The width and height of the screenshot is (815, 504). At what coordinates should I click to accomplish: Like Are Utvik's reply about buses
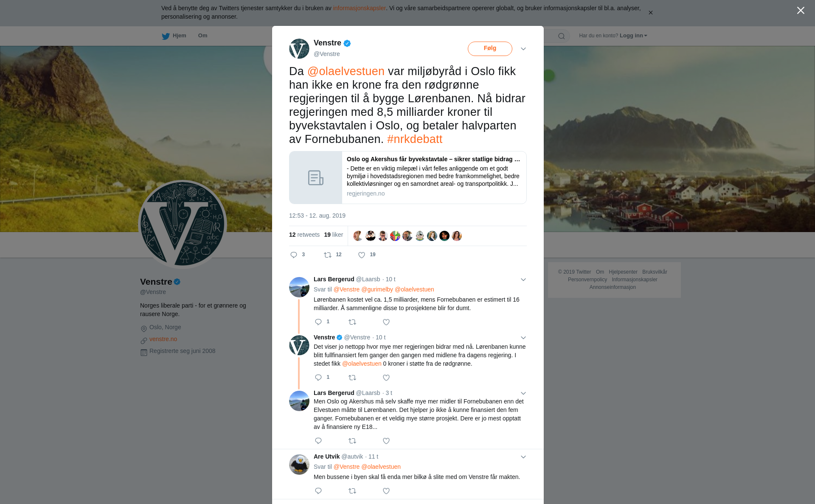coord(386,491)
